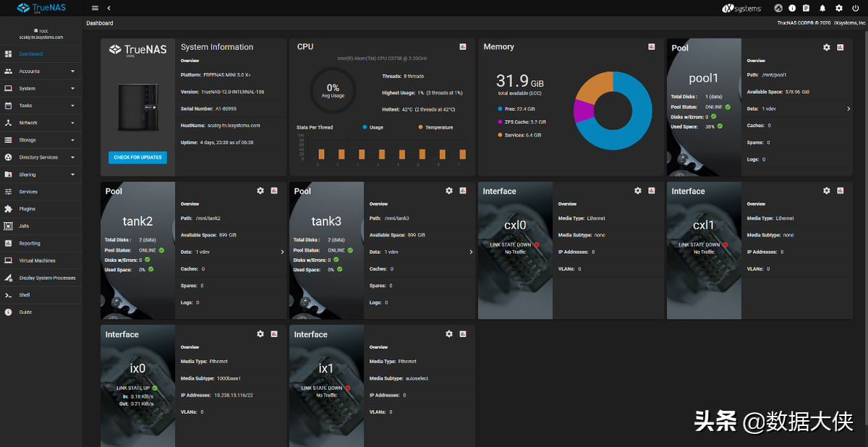
Task: Open Display System Processes in sidebar
Action: click(x=41, y=278)
